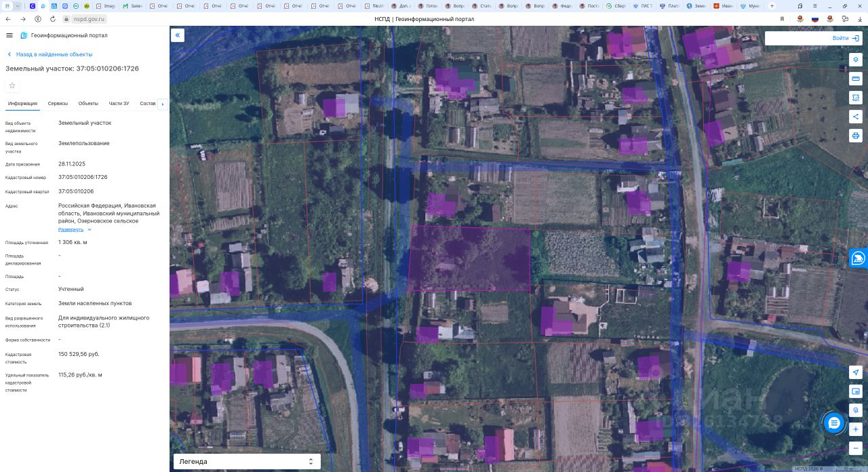Click the date value 28.11.2025
This screenshot has width=868, height=472.
pos(72,163)
